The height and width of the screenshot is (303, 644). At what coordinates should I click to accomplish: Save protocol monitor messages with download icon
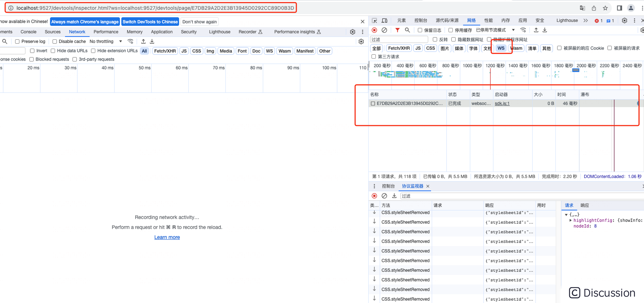point(394,196)
